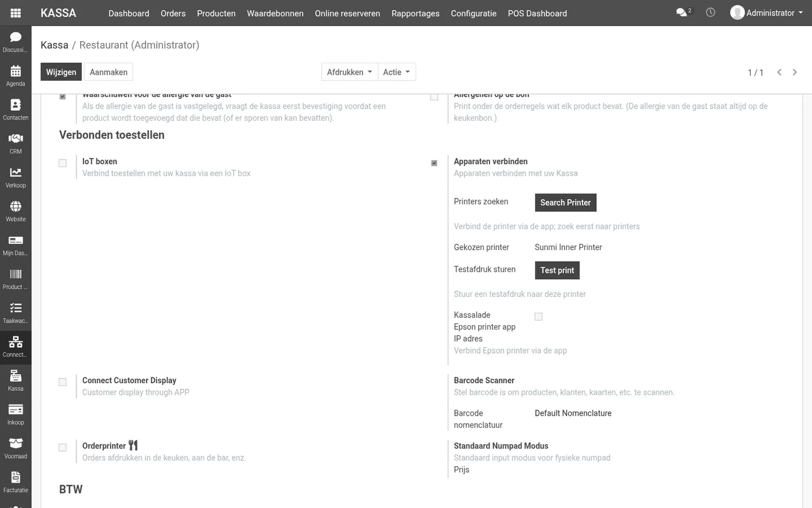
Task: Open the Producten menu
Action: click(216, 13)
